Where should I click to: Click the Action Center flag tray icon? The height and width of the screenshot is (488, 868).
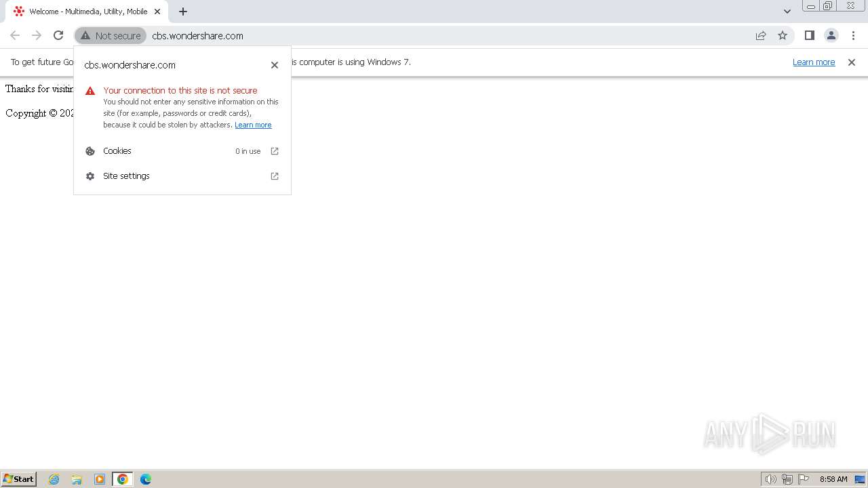click(804, 479)
